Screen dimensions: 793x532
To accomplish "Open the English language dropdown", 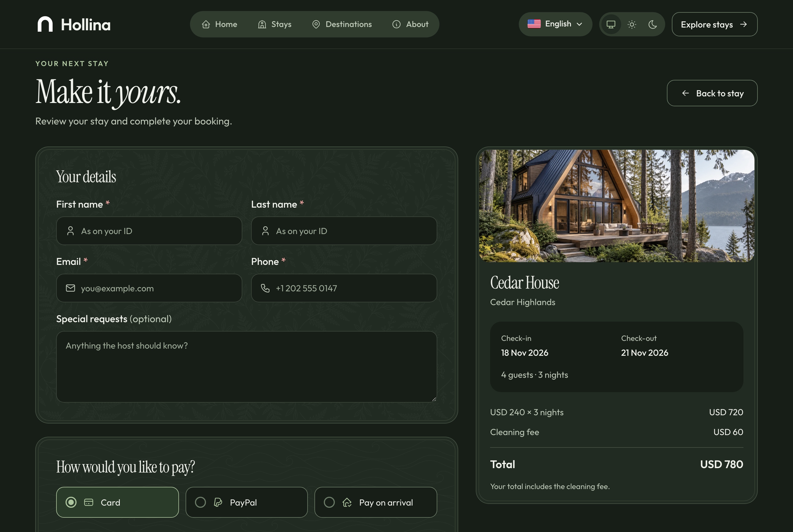I will coord(555,24).
